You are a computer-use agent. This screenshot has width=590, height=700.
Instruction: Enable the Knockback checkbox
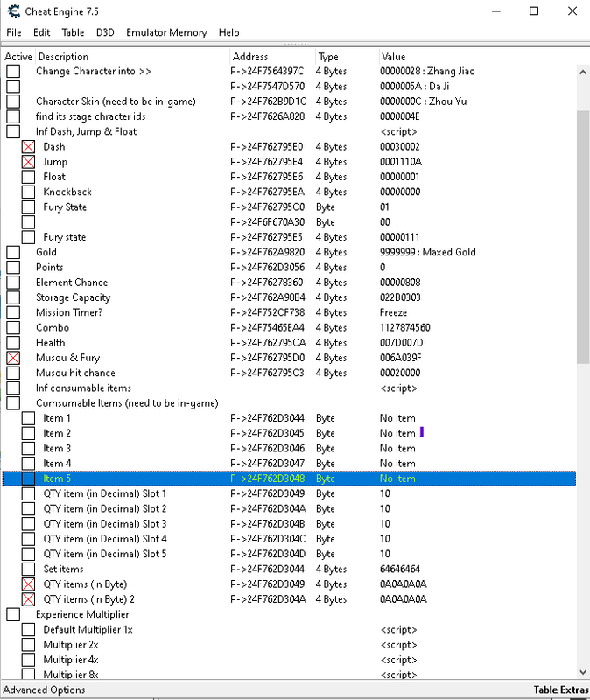(x=29, y=192)
